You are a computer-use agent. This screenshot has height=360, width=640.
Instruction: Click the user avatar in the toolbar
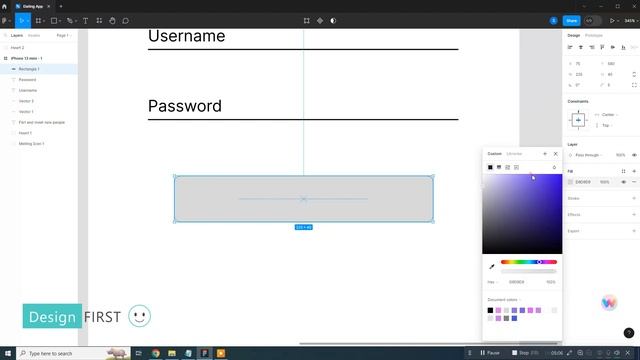tap(553, 21)
